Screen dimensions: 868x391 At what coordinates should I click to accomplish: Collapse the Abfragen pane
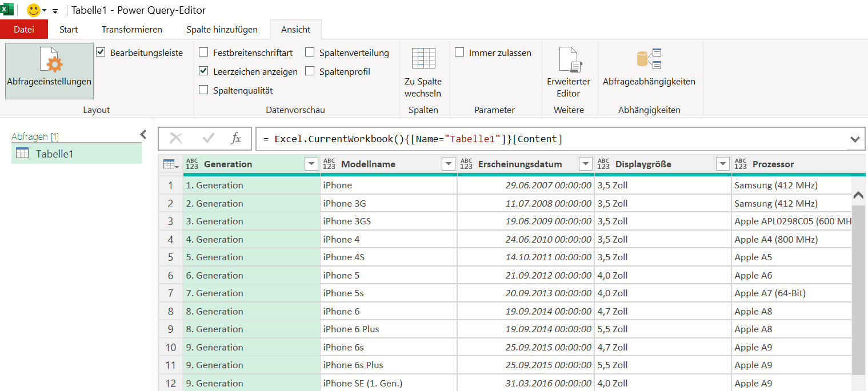pyautogui.click(x=143, y=135)
